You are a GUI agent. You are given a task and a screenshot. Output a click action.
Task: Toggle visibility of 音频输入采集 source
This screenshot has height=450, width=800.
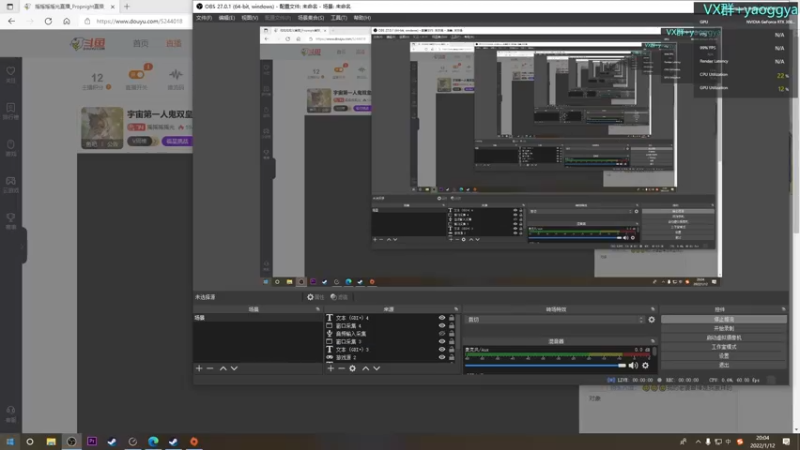click(x=442, y=334)
